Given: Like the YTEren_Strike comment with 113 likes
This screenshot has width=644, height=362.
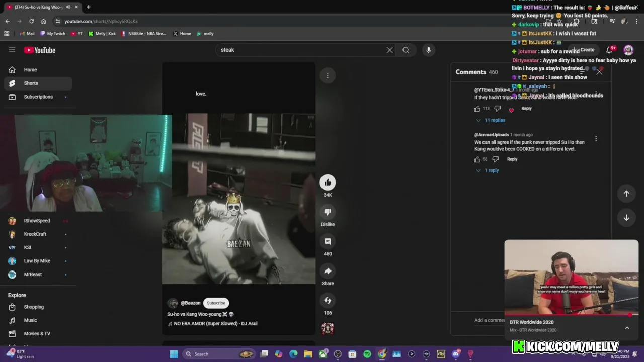Looking at the screenshot, I should coord(477,108).
